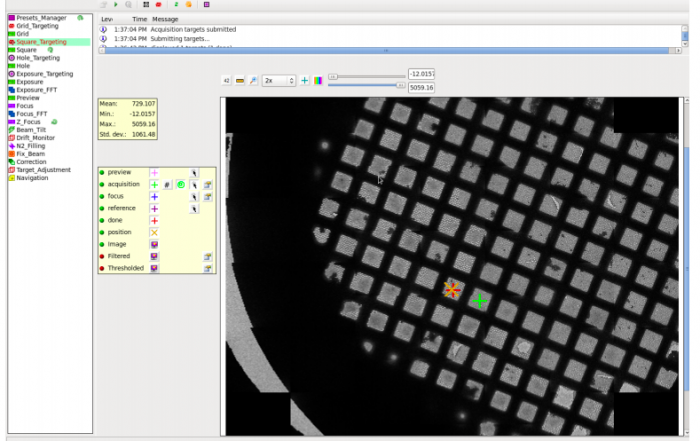
Task: Click the maximum contrast slider handle
Action: coord(400,85)
